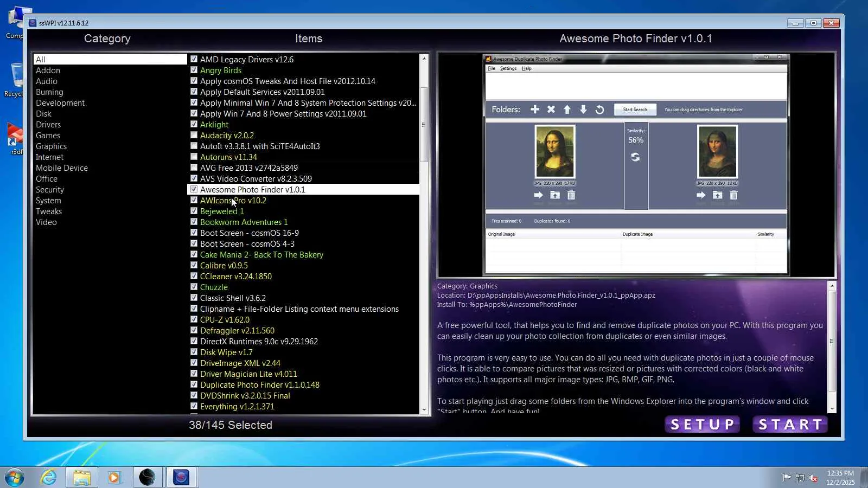Viewport: 868px width, 488px height.
Task: Select the 'Defraggler v2.11.560' item
Action: 237,330
